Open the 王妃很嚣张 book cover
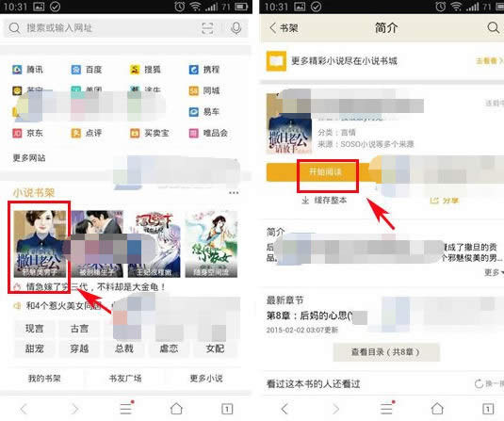The height and width of the screenshot is (421, 504). click(x=154, y=244)
